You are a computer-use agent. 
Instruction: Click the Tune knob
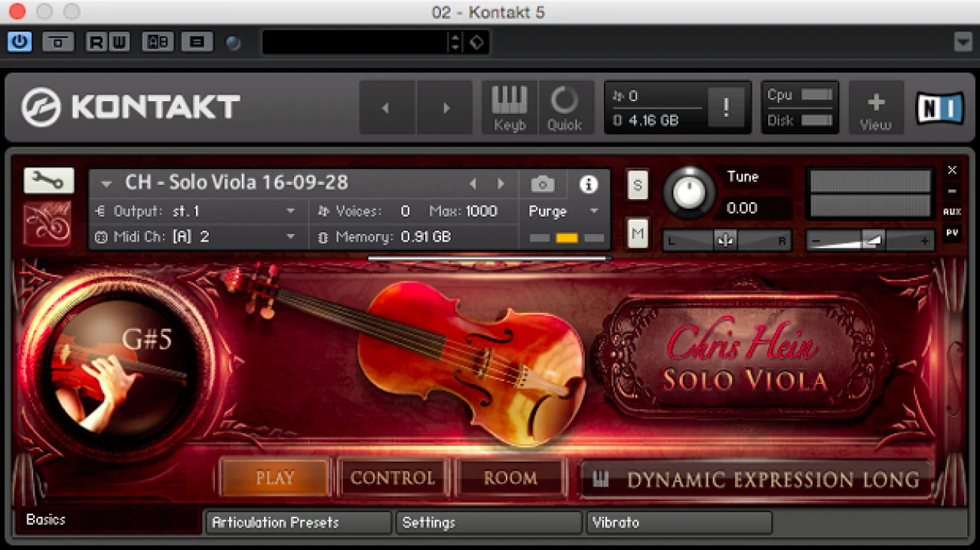[x=688, y=193]
